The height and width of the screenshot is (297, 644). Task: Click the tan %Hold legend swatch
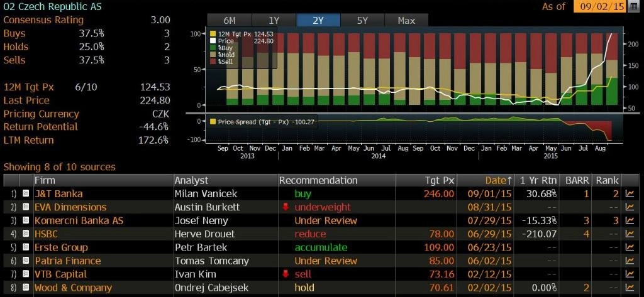[x=213, y=54]
